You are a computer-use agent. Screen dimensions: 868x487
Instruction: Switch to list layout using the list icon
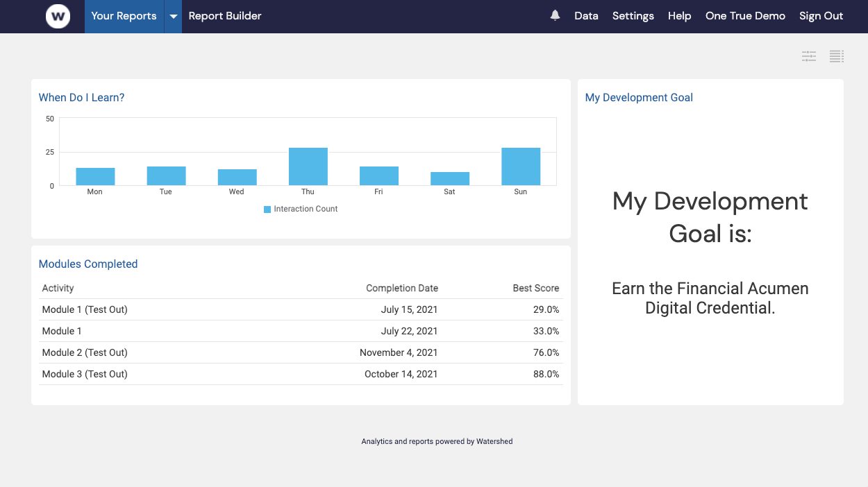pyautogui.click(x=836, y=56)
